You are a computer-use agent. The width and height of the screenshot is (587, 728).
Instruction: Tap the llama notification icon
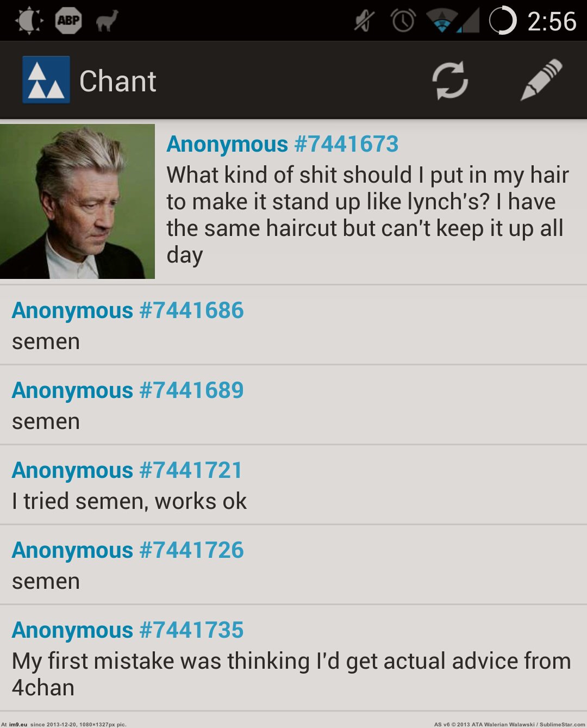pos(107,21)
